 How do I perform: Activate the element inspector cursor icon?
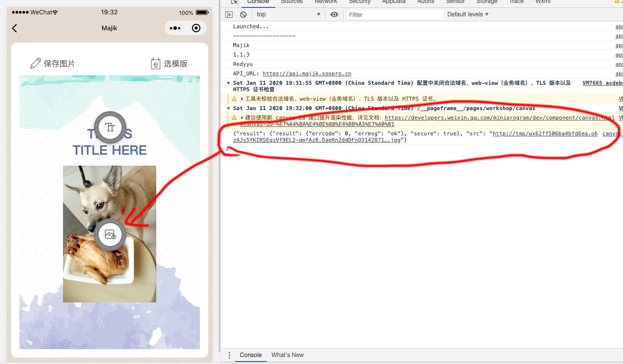pyautogui.click(x=235, y=1)
